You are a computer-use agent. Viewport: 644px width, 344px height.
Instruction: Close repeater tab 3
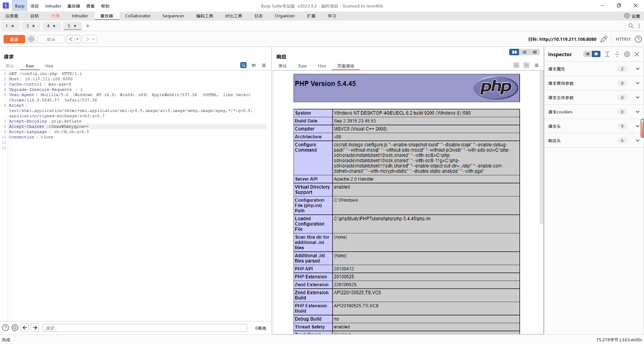click(33, 26)
